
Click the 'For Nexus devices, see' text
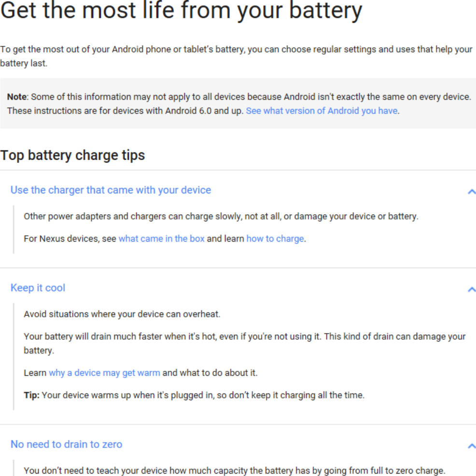pos(70,239)
